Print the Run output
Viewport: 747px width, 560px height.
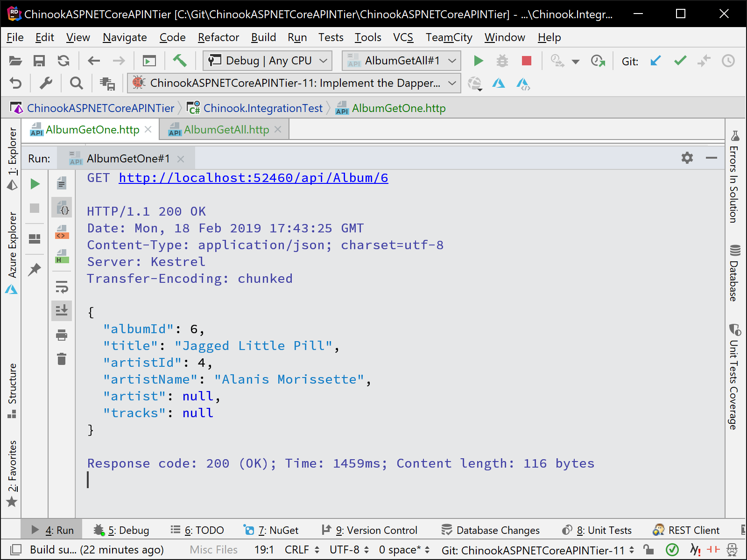click(x=62, y=335)
